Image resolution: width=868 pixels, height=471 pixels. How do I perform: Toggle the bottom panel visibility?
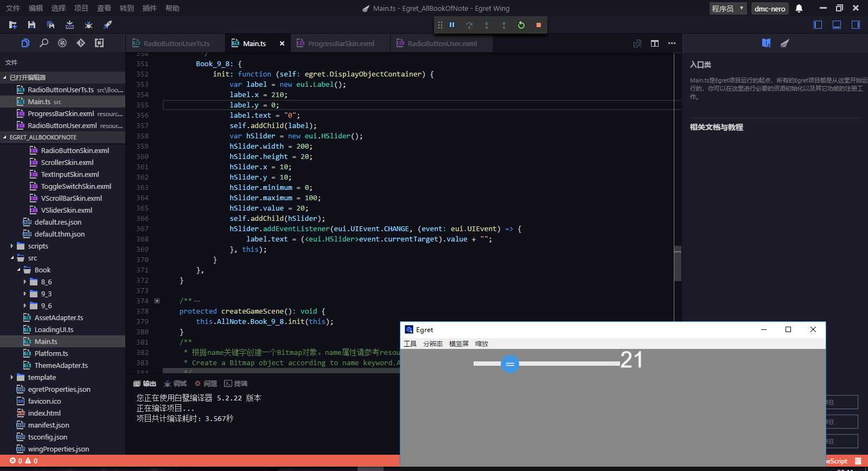tap(837, 25)
